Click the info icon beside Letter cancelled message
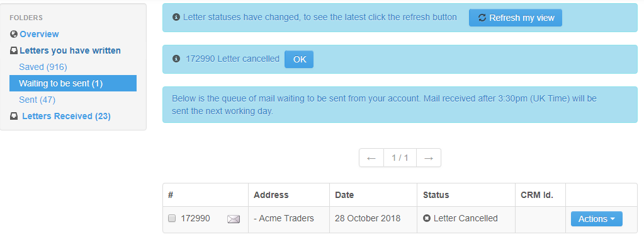The height and width of the screenshot is (244, 644). [x=176, y=59]
